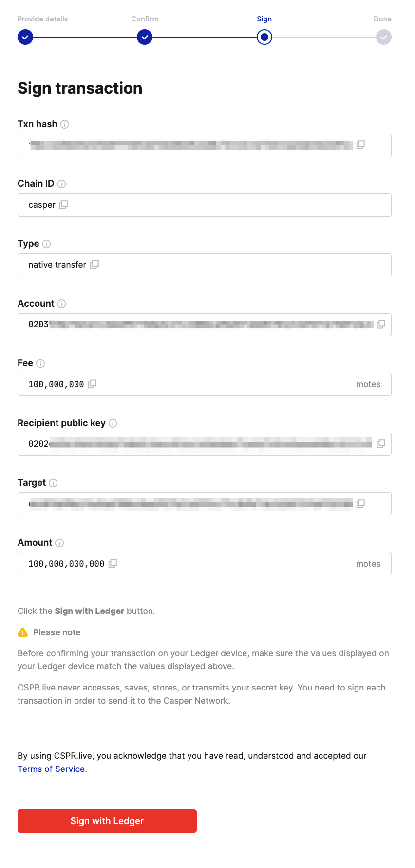The height and width of the screenshot is (868, 415).
Task: Copy the Fee amount
Action: [x=92, y=384]
